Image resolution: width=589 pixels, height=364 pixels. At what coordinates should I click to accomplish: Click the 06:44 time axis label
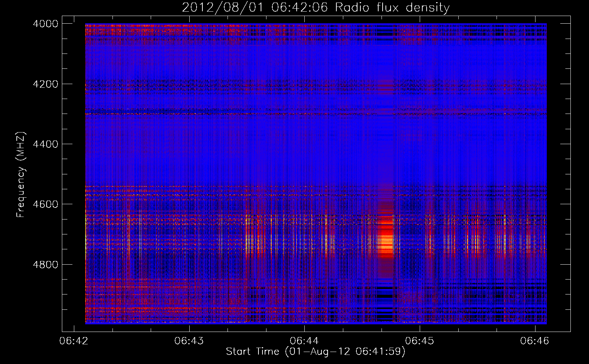304,341
